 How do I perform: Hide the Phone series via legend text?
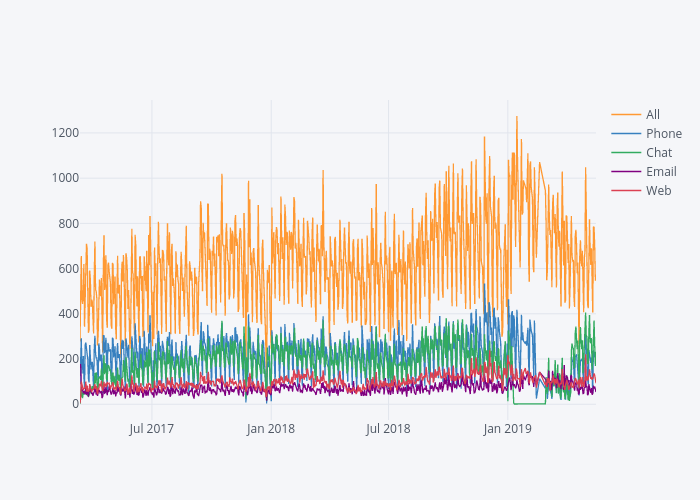coord(663,133)
